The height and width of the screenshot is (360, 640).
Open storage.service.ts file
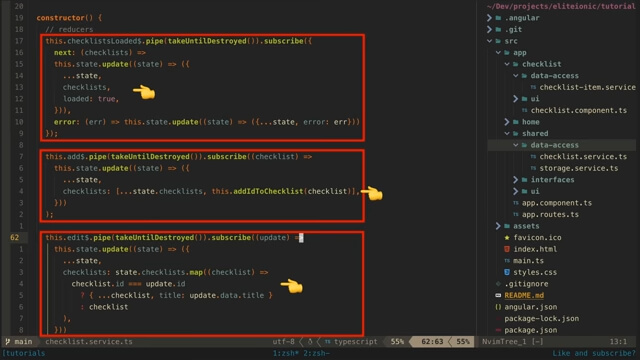point(579,168)
